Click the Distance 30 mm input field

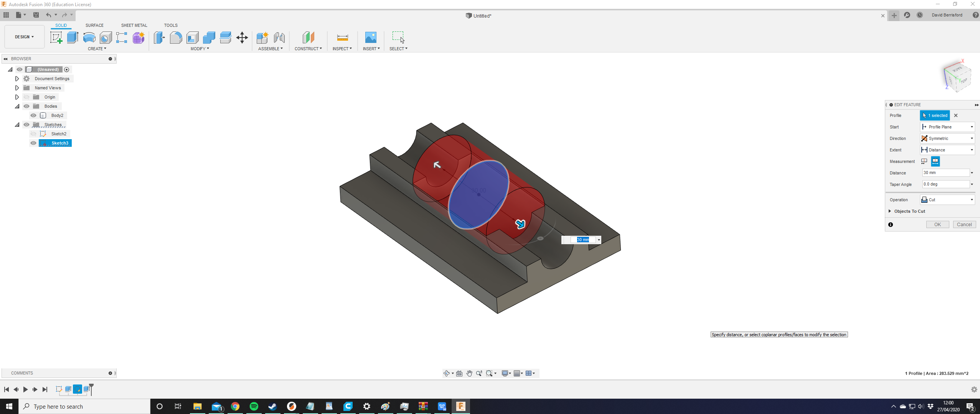click(945, 173)
